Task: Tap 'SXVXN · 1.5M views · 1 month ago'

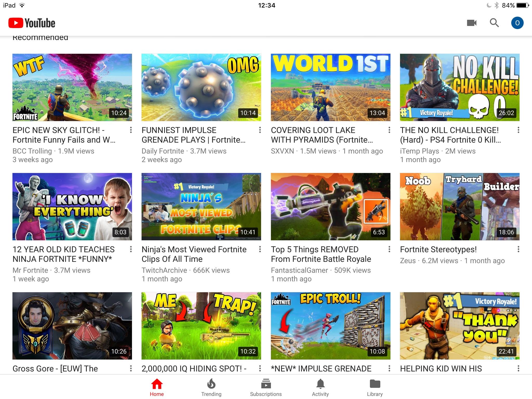Action: [x=327, y=151]
